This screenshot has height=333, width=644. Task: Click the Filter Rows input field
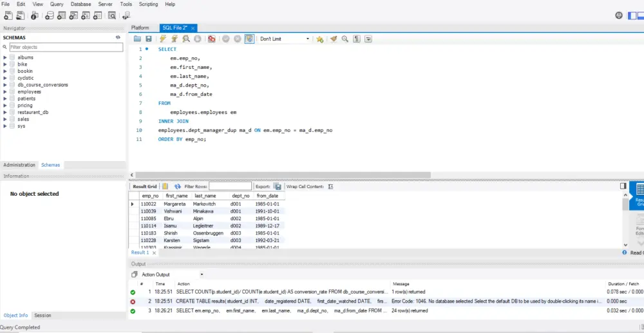point(230,187)
